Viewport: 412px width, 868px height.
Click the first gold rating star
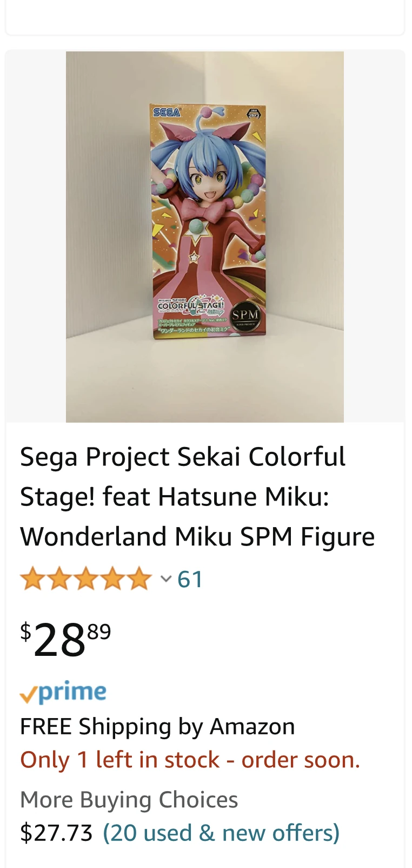click(x=32, y=579)
